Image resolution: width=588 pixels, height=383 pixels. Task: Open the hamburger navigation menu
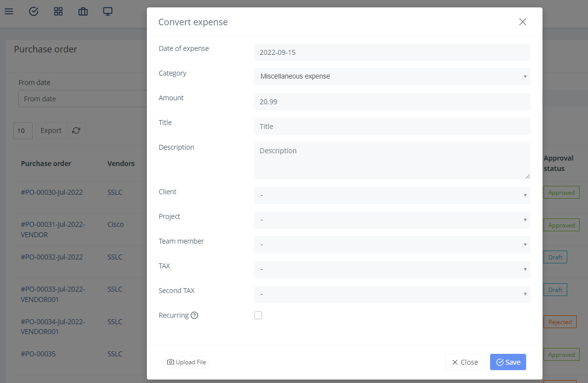click(x=9, y=11)
